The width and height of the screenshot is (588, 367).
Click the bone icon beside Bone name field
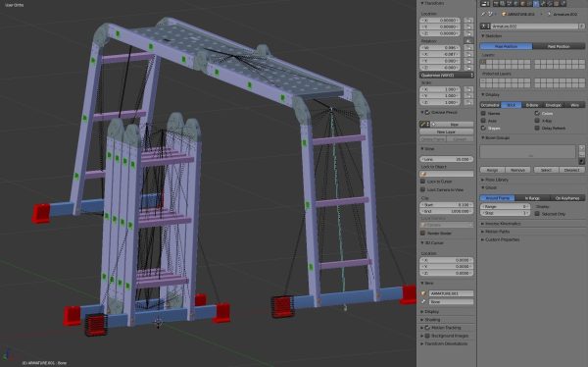coord(423,301)
